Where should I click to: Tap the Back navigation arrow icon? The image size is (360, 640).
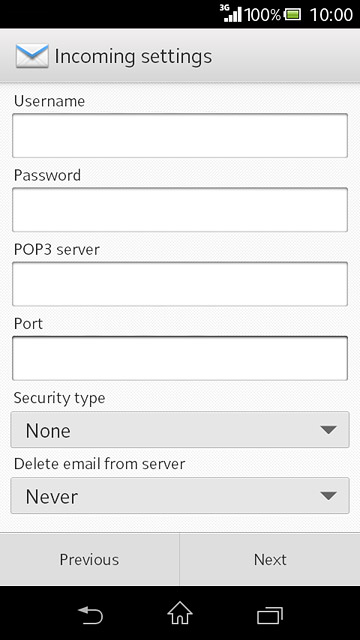click(90, 616)
